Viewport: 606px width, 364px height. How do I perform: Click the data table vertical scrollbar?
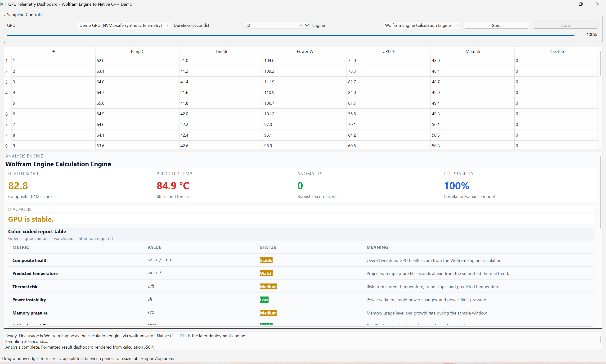(600, 64)
